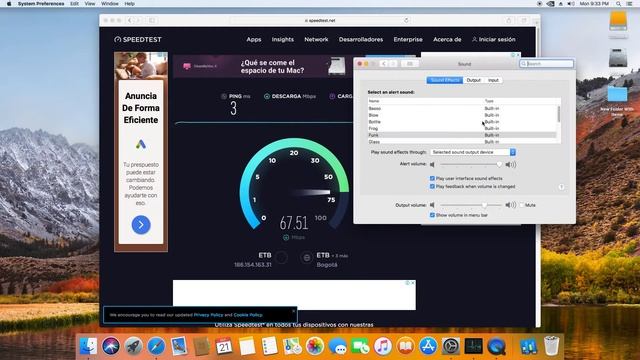Switch to the Input tab
Screen dimensions: 640x360
point(493,80)
